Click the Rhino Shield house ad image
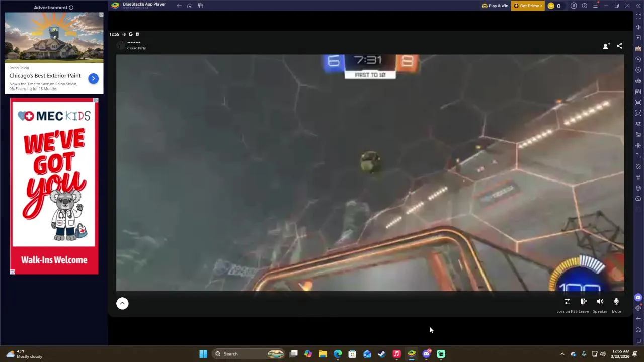The width and height of the screenshot is (644, 362). [54, 38]
